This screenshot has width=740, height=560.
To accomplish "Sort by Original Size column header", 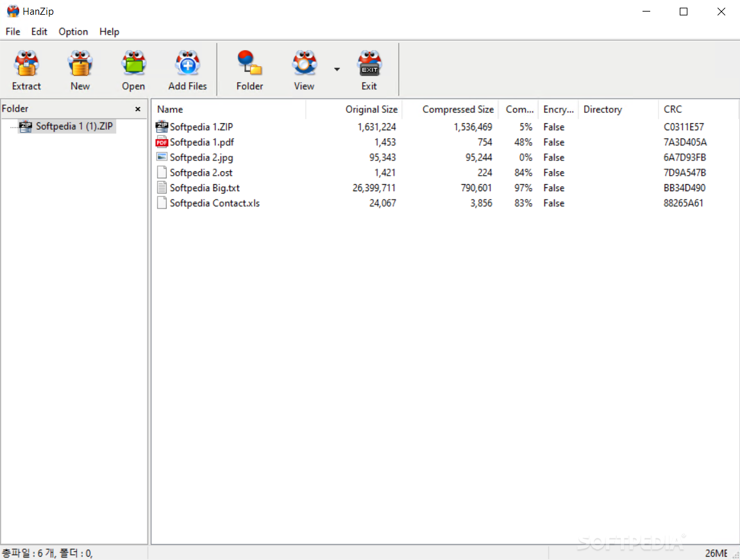I will pos(353,109).
